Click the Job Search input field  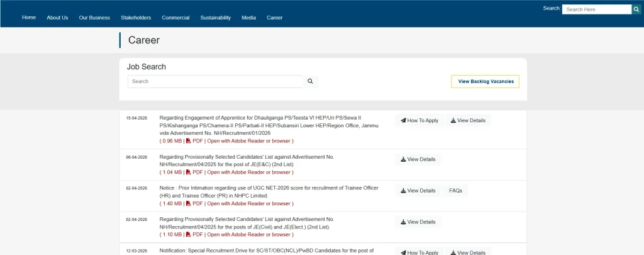tap(214, 81)
